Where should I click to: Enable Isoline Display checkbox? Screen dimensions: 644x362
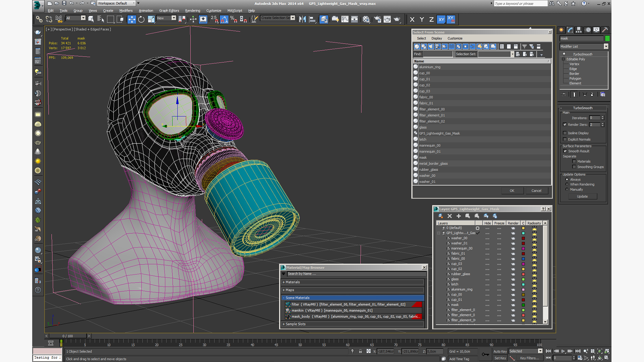(x=565, y=133)
